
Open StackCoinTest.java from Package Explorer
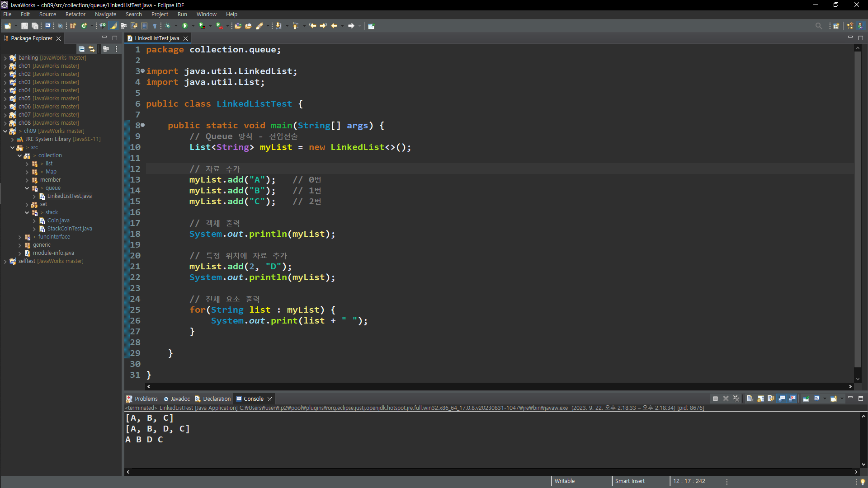(x=69, y=229)
